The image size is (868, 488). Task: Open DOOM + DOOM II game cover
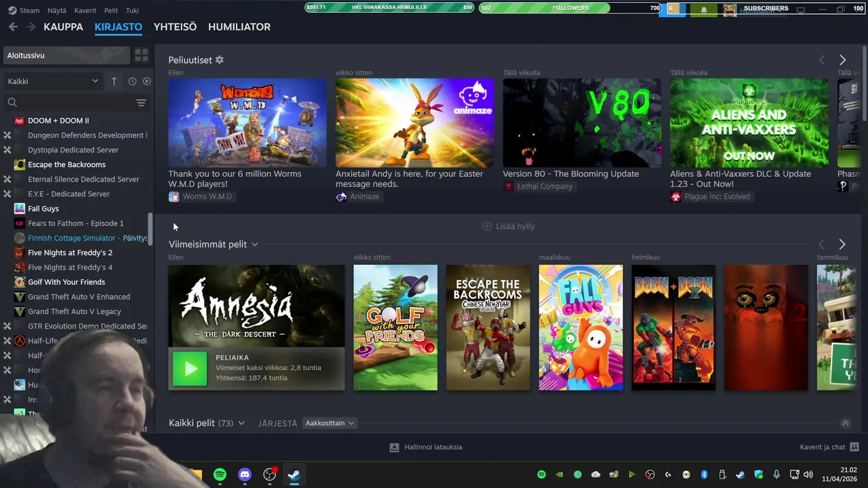click(673, 327)
